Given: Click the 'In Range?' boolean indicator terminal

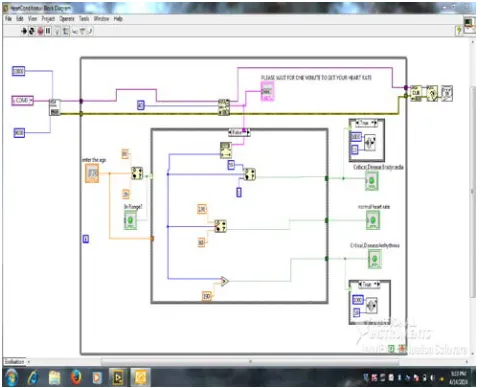Looking at the screenshot, I should coord(130,220).
